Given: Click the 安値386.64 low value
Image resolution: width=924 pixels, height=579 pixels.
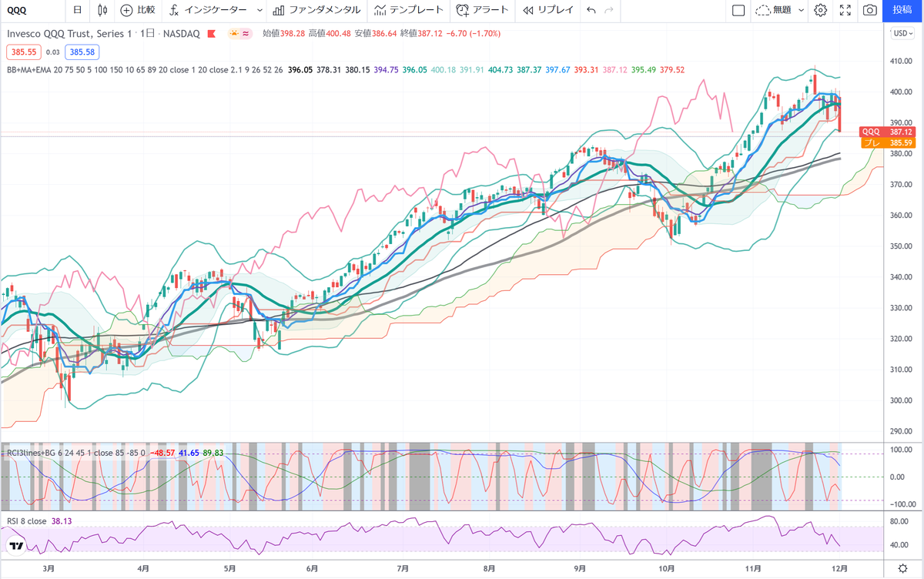Looking at the screenshot, I should pos(376,34).
